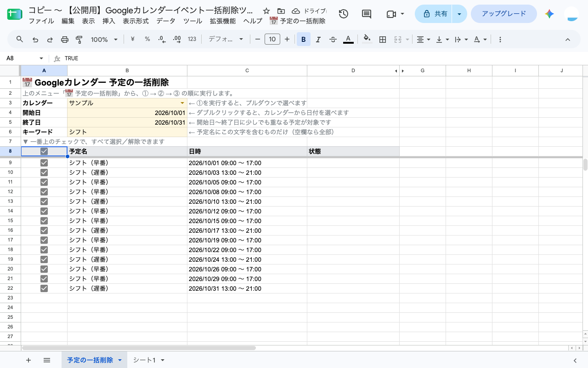Open number format 123 button
This screenshot has height=368, width=588.
coord(192,40)
